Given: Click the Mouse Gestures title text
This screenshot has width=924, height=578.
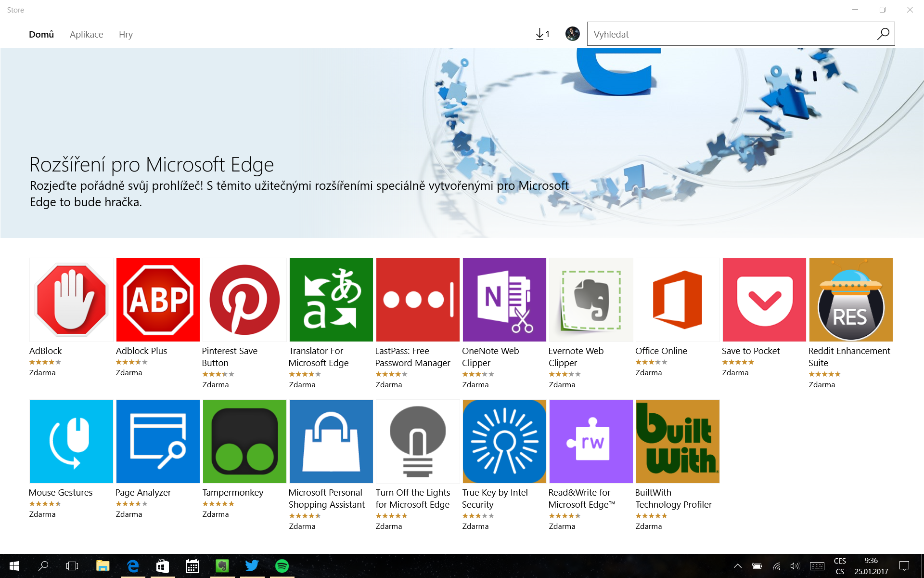Looking at the screenshot, I should (x=61, y=492).
